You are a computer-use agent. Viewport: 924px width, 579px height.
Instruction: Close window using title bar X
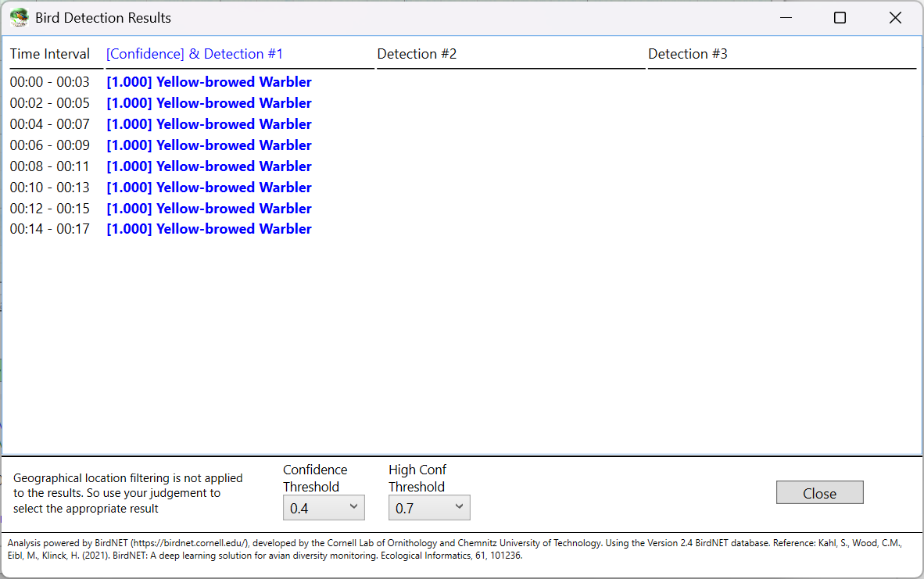(895, 18)
